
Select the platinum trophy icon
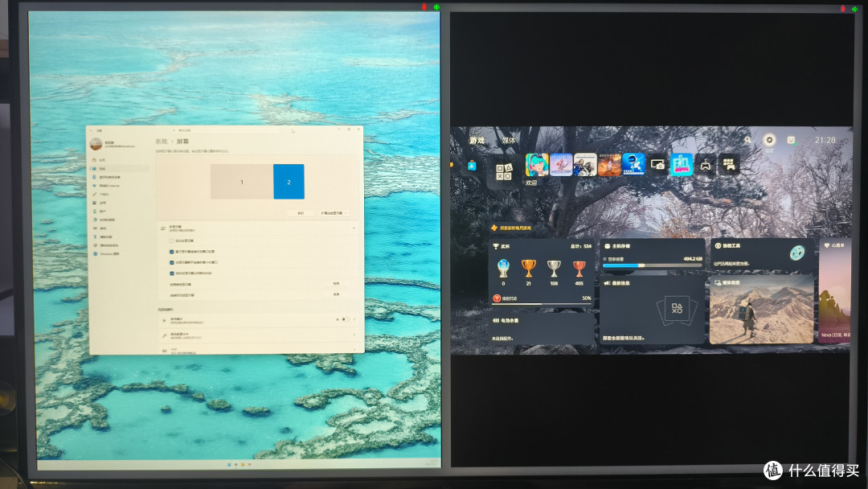[x=503, y=269]
